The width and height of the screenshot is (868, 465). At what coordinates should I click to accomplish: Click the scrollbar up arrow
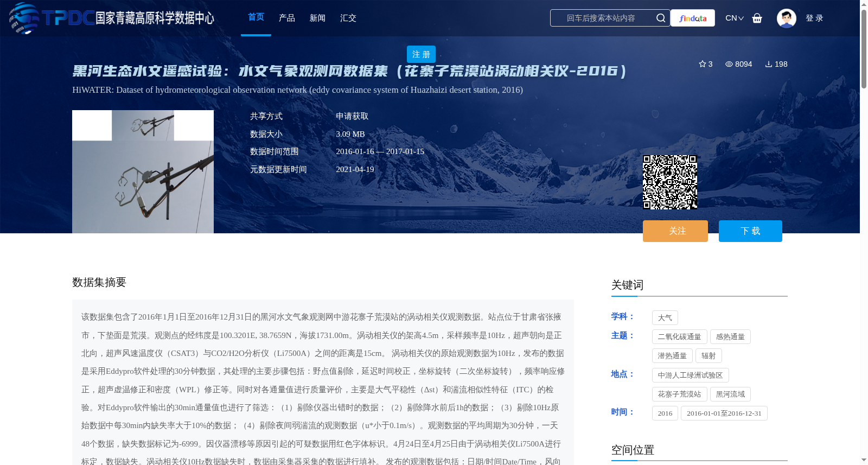[864, 4]
